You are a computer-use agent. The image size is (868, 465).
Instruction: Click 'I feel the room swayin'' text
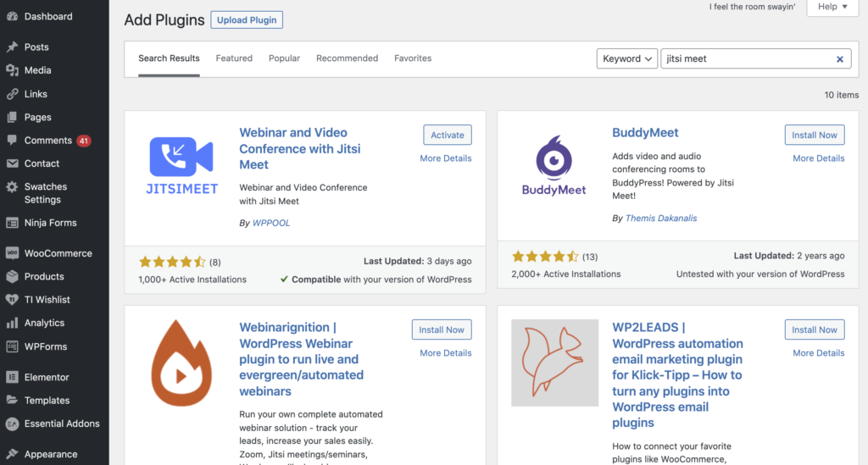pyautogui.click(x=753, y=7)
